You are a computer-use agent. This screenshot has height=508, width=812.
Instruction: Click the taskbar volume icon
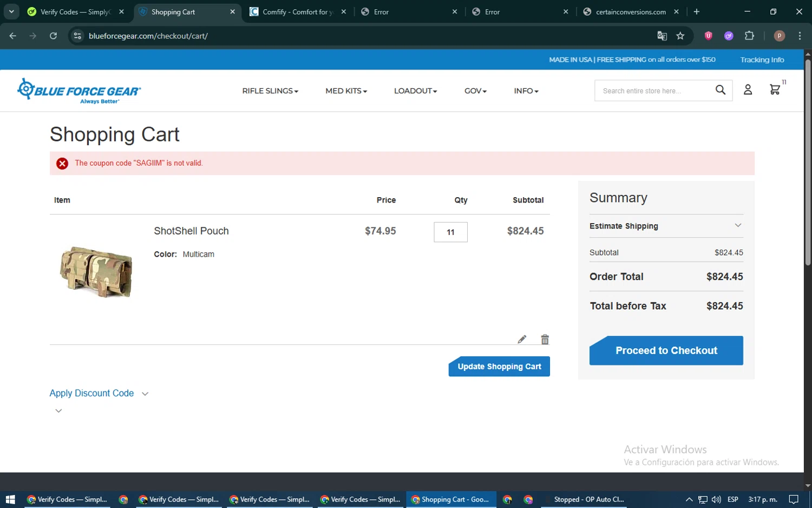(x=716, y=499)
